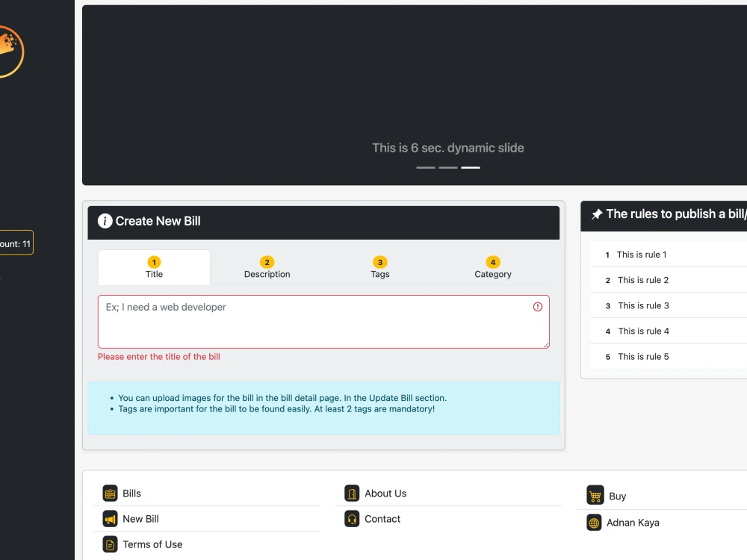This screenshot has height=560, width=747.
Task: Open the Buy link
Action: click(x=618, y=497)
